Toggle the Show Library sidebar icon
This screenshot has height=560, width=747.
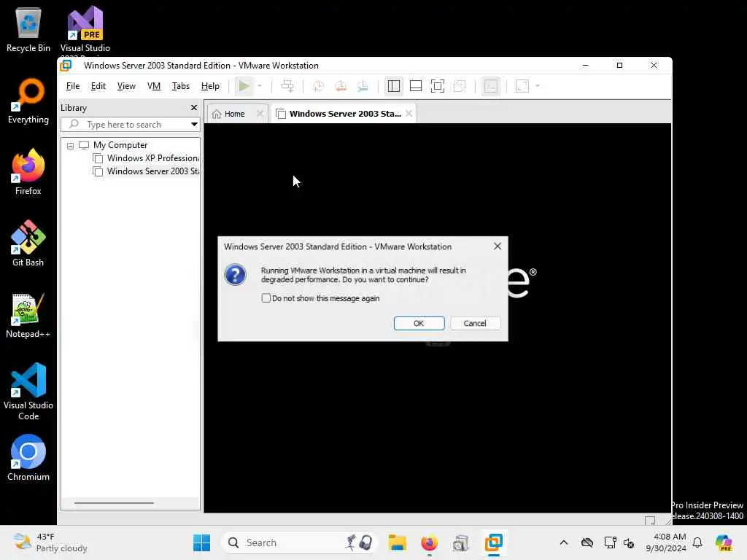pos(393,86)
